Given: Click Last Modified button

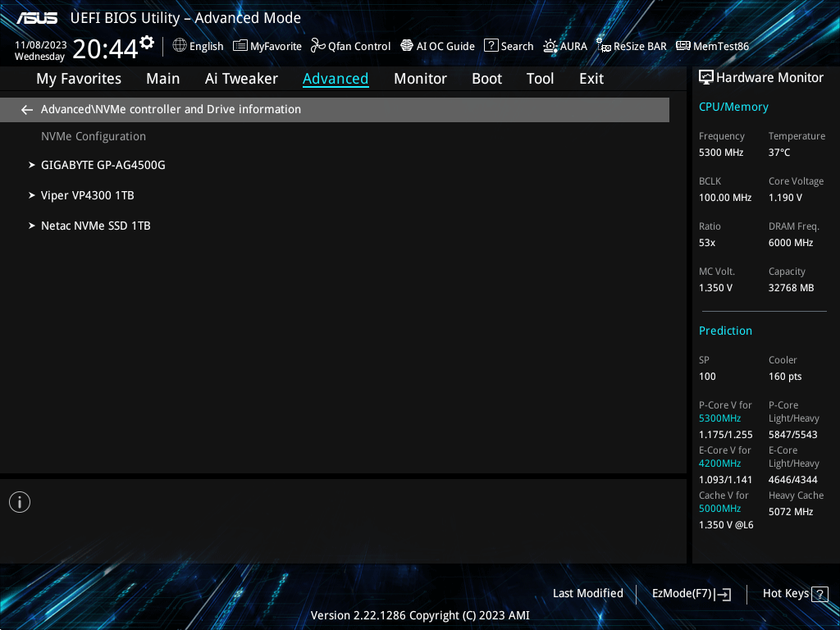Looking at the screenshot, I should point(587,593).
